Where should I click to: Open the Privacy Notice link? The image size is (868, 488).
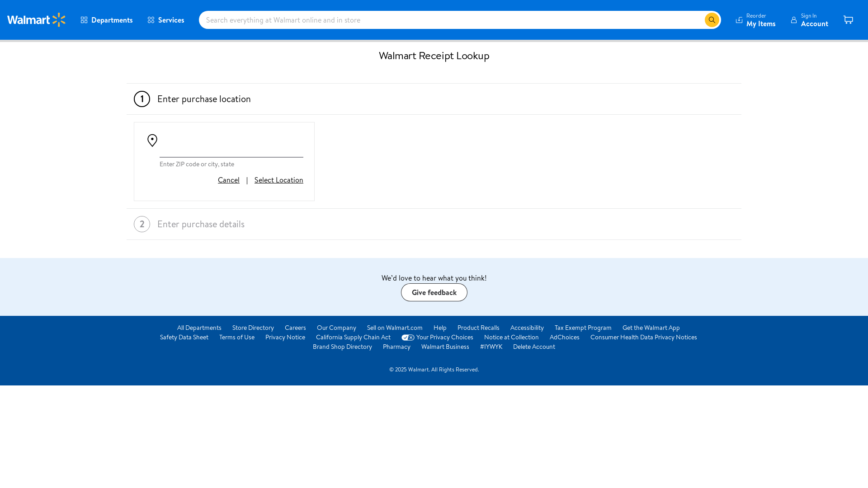click(285, 337)
